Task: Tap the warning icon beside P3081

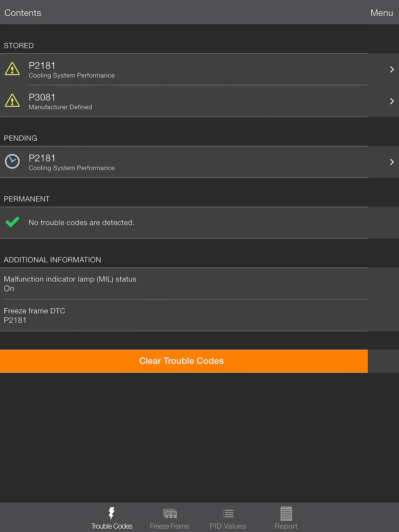Action: pos(12,101)
